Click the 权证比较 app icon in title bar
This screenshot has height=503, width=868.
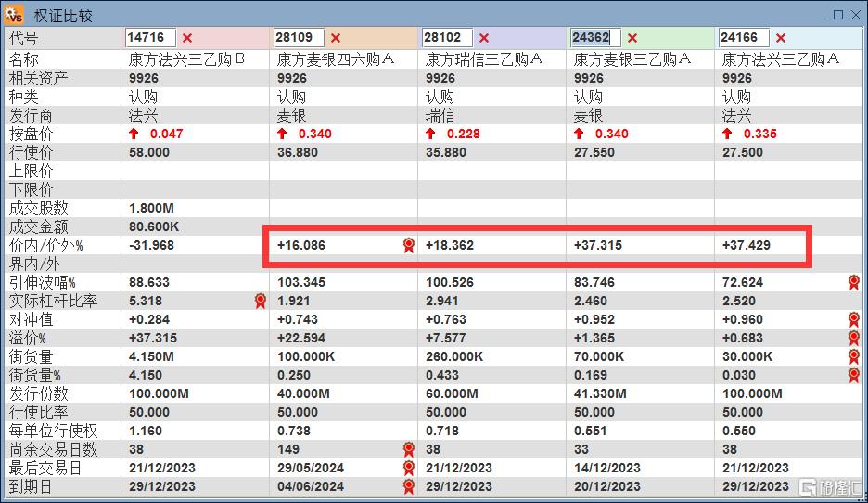pos(14,15)
